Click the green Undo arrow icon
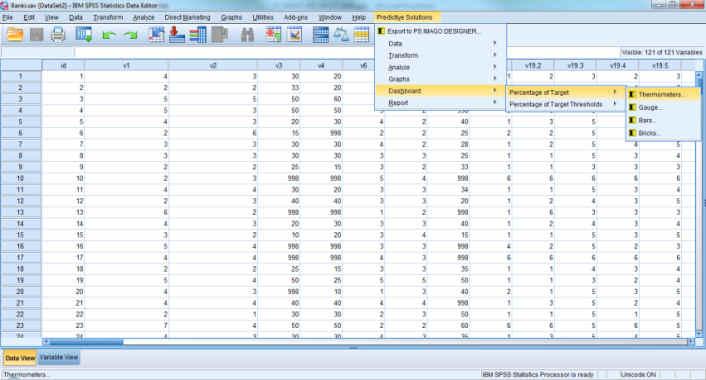706x380 pixels. pyautogui.click(x=108, y=35)
